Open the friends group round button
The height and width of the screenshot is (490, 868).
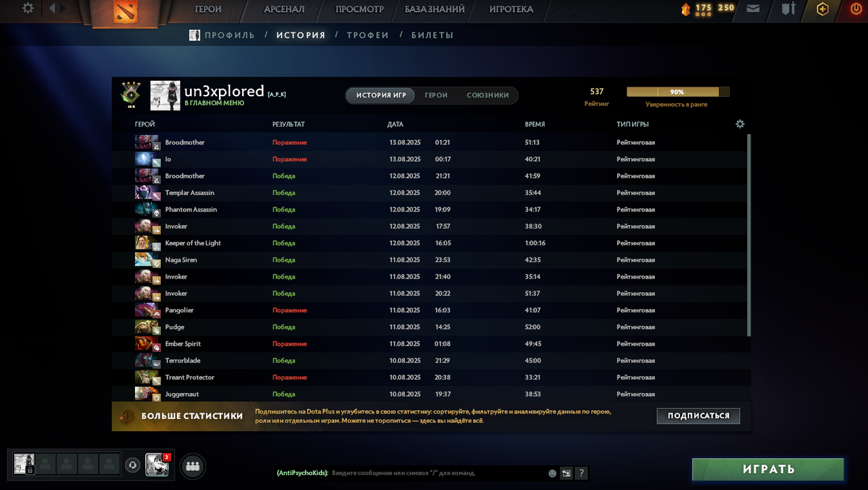[x=193, y=466]
